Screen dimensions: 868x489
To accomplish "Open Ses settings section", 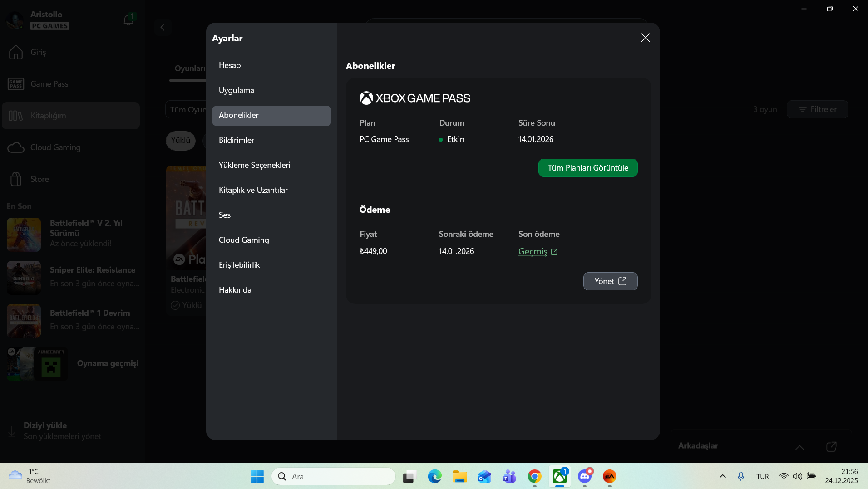I will click(271, 215).
